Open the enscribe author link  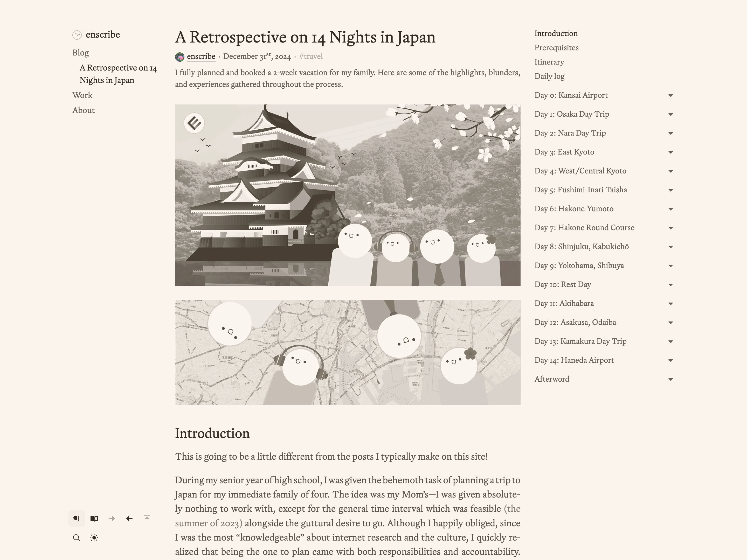coord(201,56)
